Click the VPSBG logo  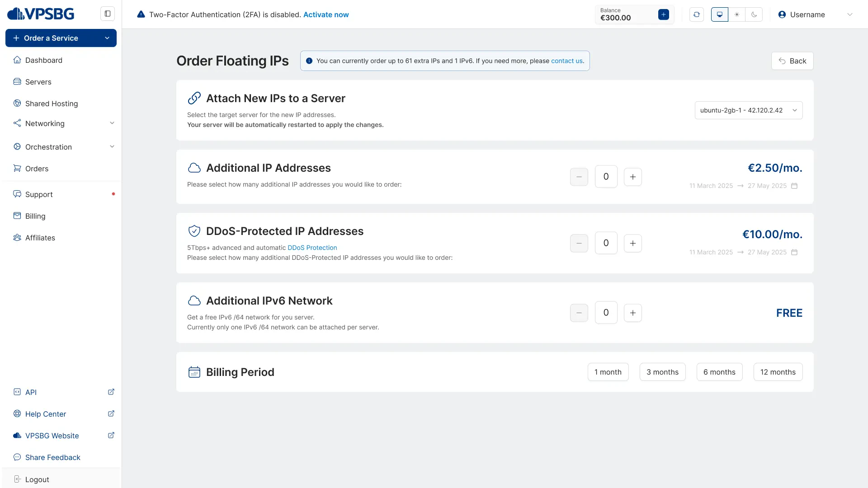click(41, 14)
